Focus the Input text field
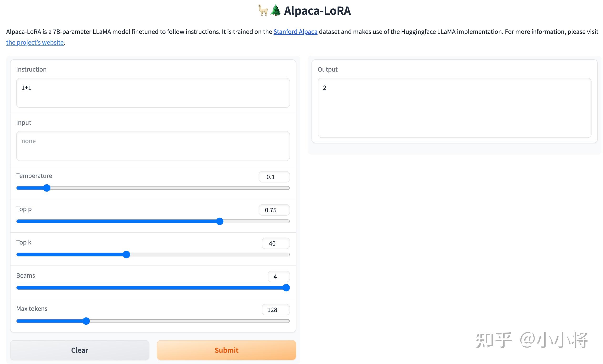This screenshot has width=603, height=364. (x=153, y=146)
